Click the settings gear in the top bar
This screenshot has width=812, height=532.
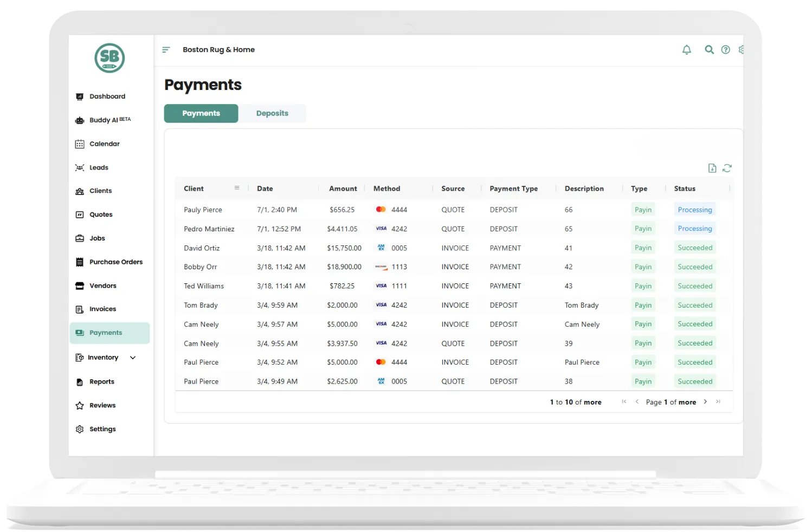click(742, 49)
